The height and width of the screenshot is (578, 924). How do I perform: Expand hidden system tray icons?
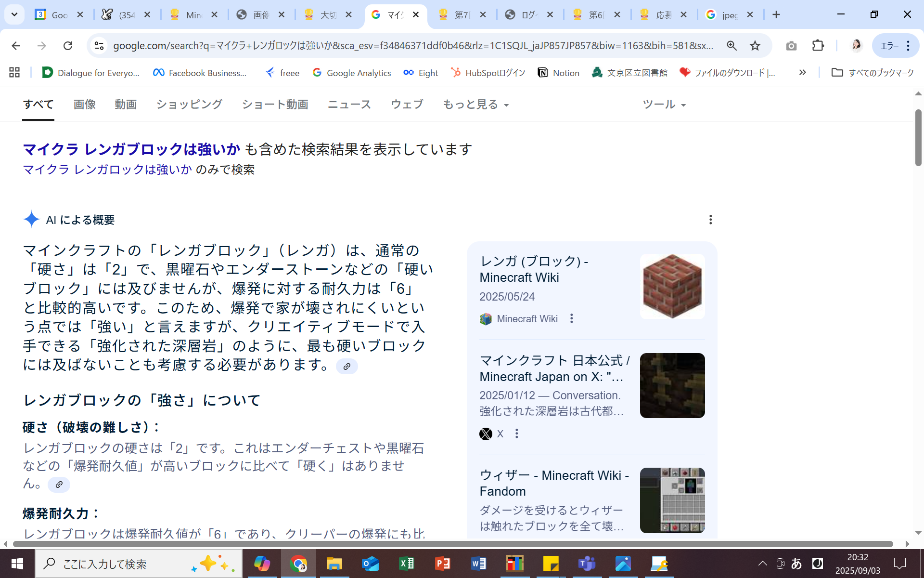[x=762, y=564]
